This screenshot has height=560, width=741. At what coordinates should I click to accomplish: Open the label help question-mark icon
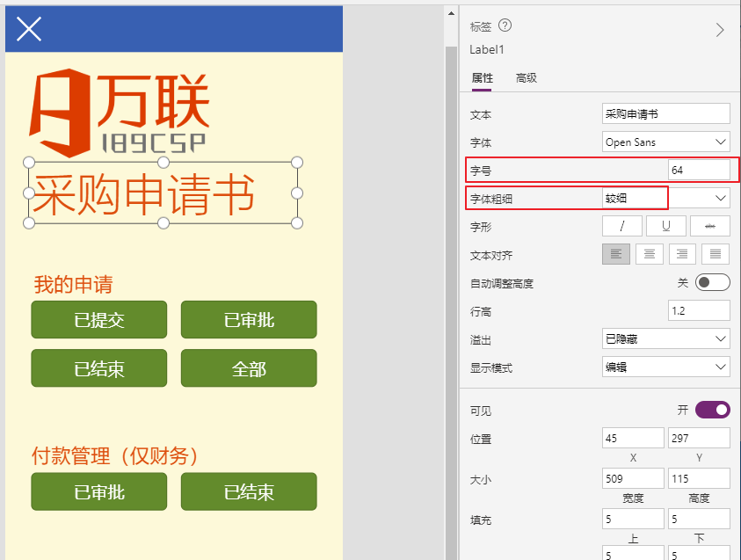tap(505, 25)
